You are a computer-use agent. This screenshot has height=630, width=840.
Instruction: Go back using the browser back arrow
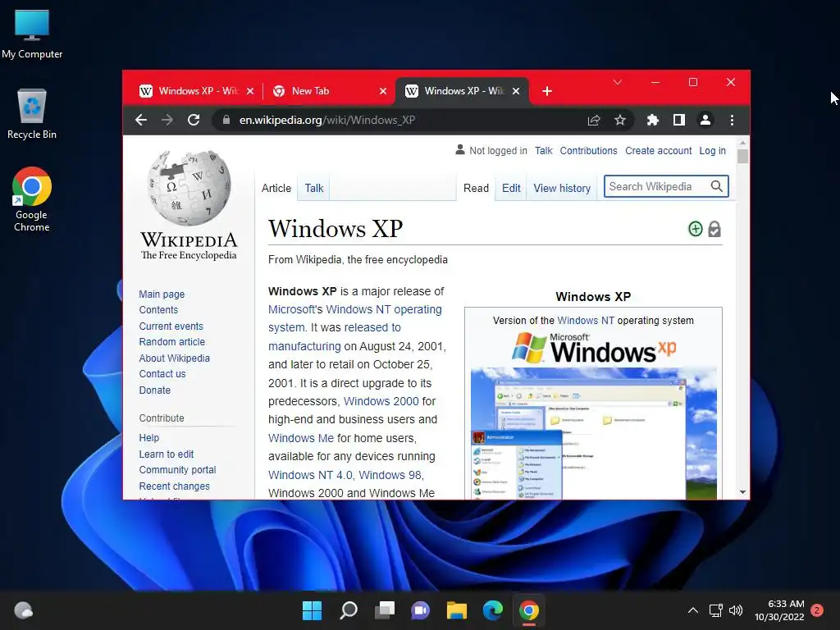click(141, 120)
